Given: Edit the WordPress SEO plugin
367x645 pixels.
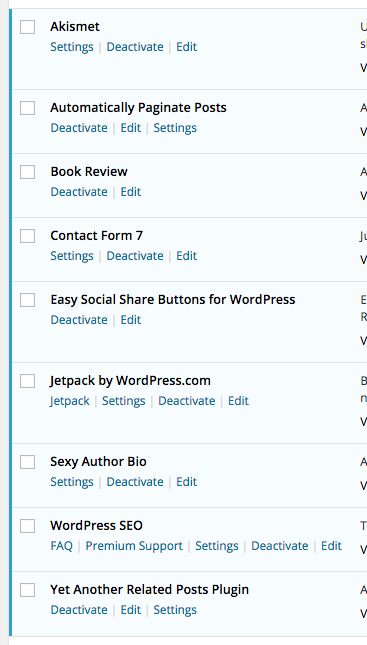Looking at the screenshot, I should [x=332, y=546].
